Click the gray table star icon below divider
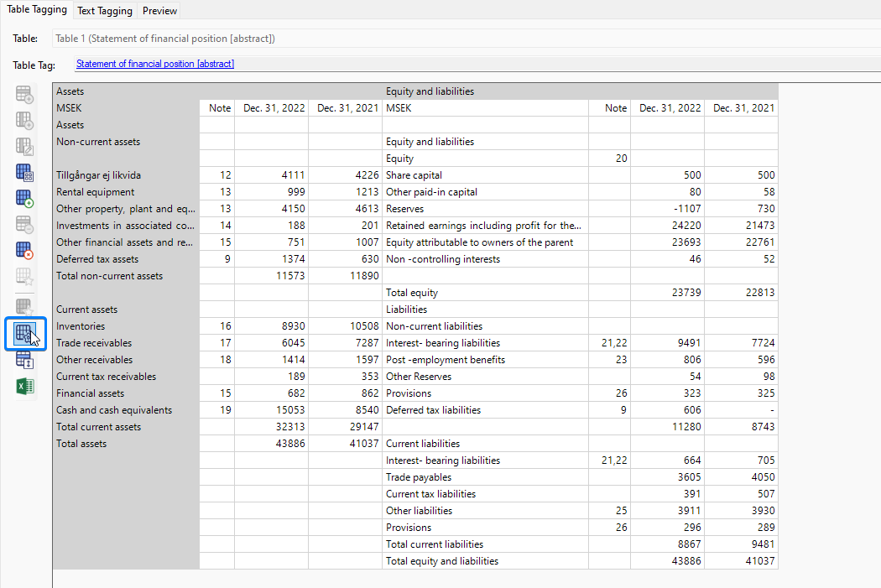The image size is (881, 588). click(x=24, y=307)
